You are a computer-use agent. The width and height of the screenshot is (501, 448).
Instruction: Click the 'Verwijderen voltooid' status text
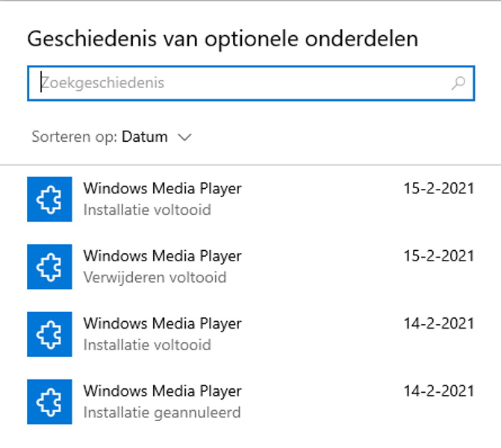155,278
